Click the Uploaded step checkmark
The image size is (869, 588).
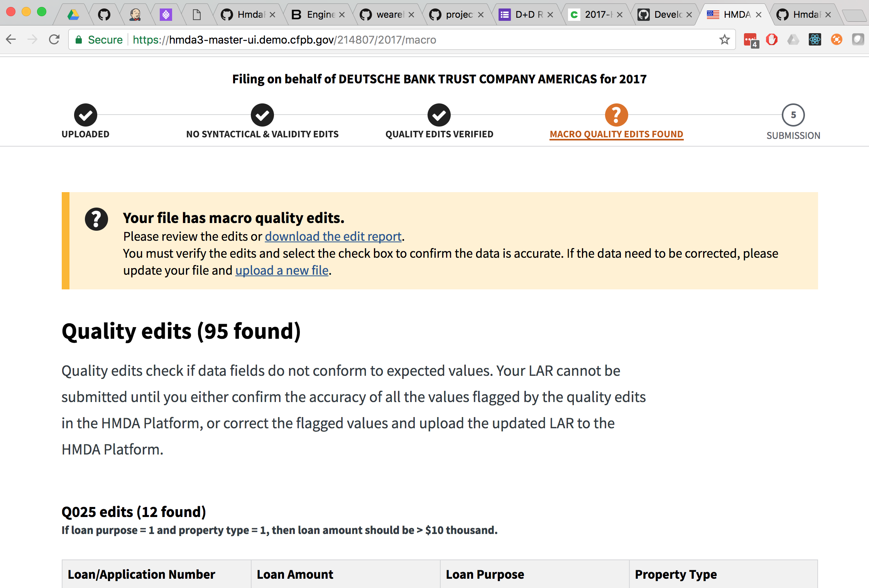[85, 115]
